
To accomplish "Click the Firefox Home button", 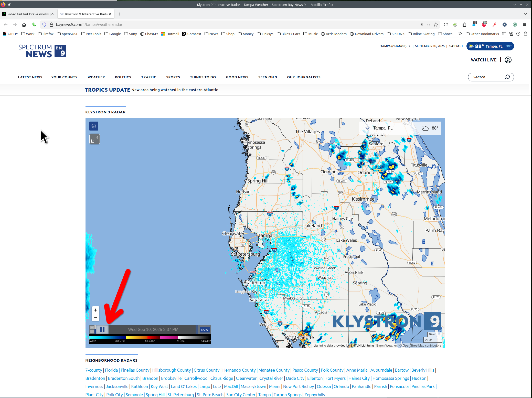I will 24,25.
